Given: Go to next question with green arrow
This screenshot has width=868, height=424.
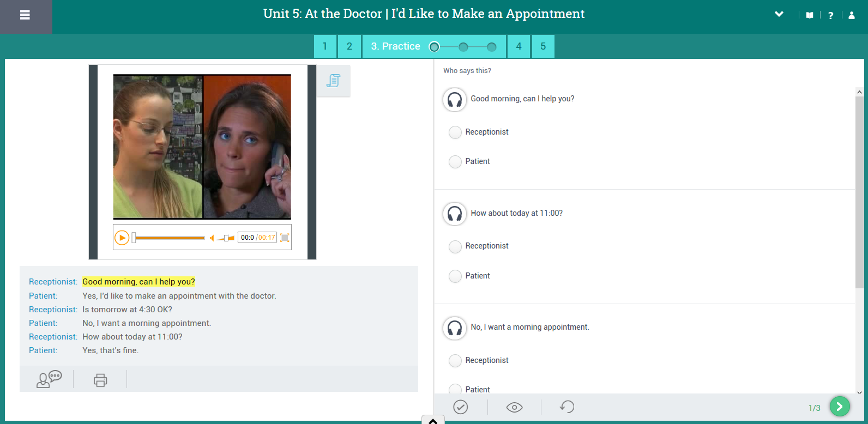Looking at the screenshot, I should coord(840,406).
